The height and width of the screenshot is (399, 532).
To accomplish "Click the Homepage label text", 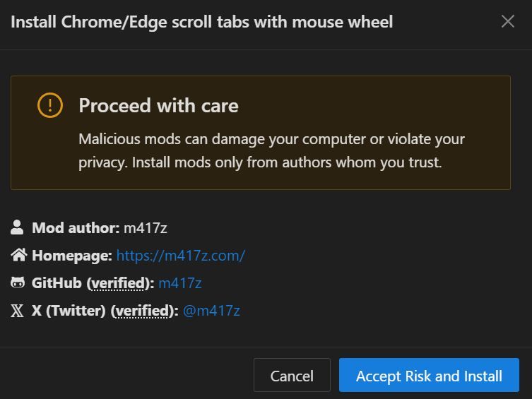I will [71, 255].
